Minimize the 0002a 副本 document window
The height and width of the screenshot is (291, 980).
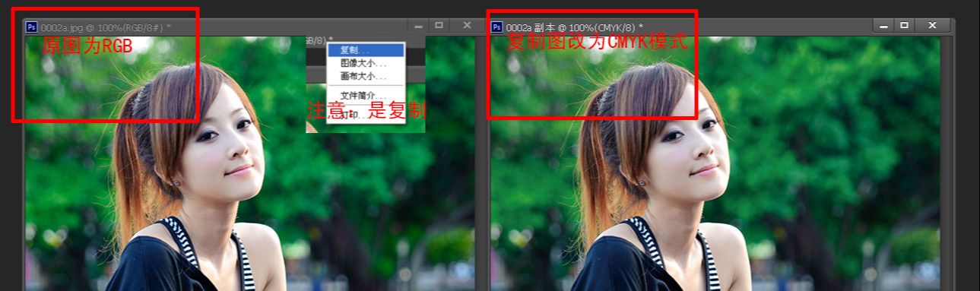[883, 26]
